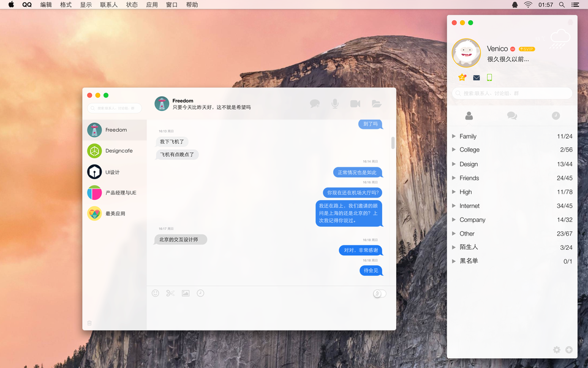
Task: Open Spotlight search magnifier
Action: coord(562,4)
